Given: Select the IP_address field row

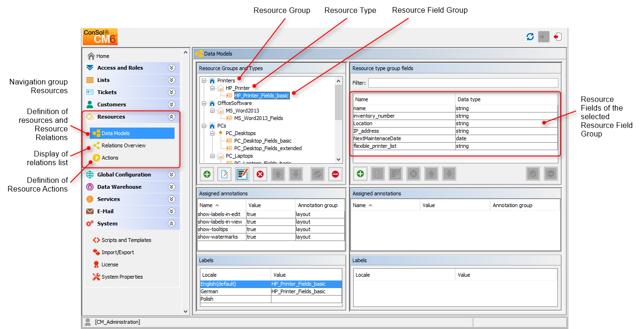Looking at the screenshot, I should click(x=455, y=131).
